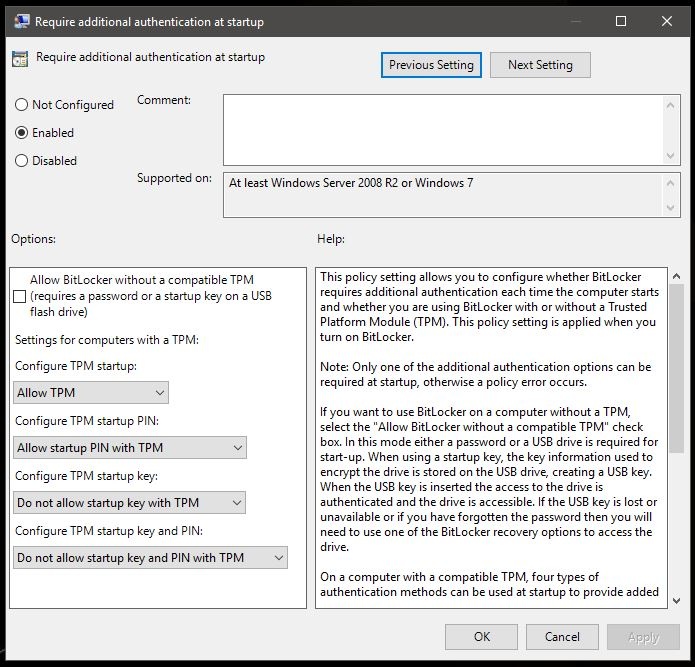The width and height of the screenshot is (695, 667).
Task: Click the Supported on scroll up arrow
Action: tap(671, 183)
